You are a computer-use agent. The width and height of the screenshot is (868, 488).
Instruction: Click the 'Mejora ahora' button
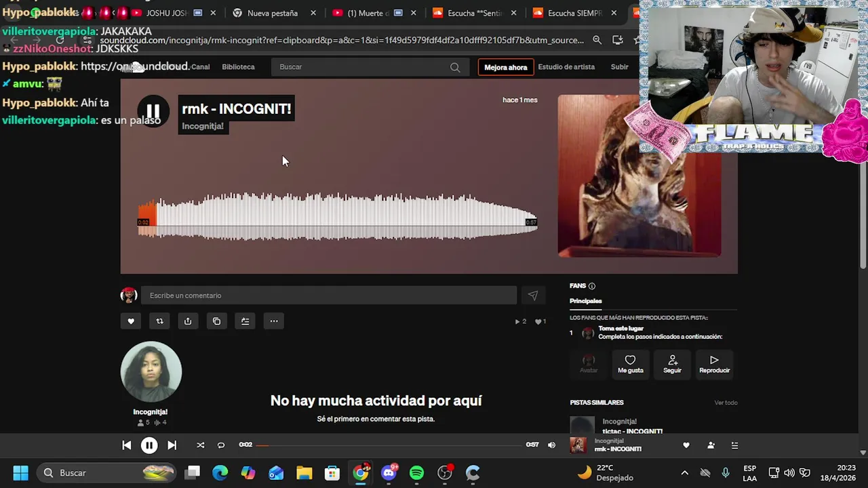point(505,67)
